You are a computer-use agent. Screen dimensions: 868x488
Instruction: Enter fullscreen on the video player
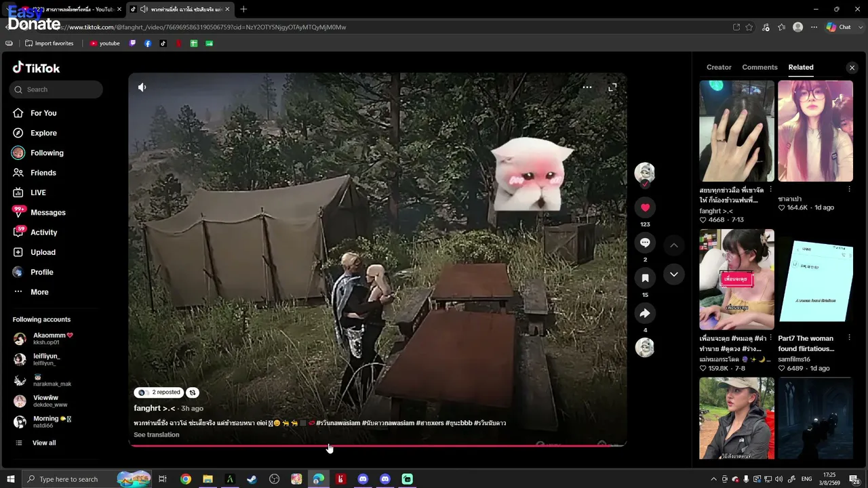pyautogui.click(x=612, y=87)
